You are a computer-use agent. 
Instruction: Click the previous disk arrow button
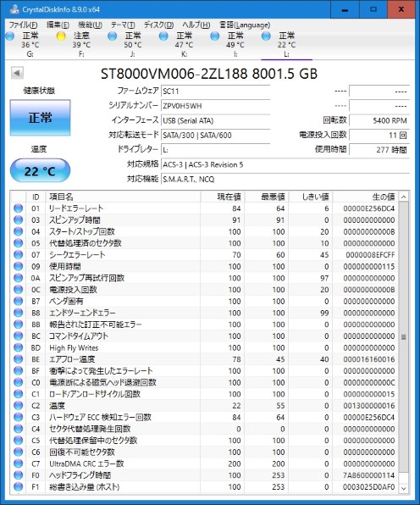tap(17, 73)
